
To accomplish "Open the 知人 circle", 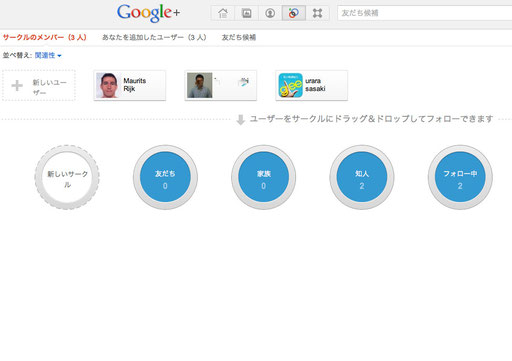I will point(362,177).
